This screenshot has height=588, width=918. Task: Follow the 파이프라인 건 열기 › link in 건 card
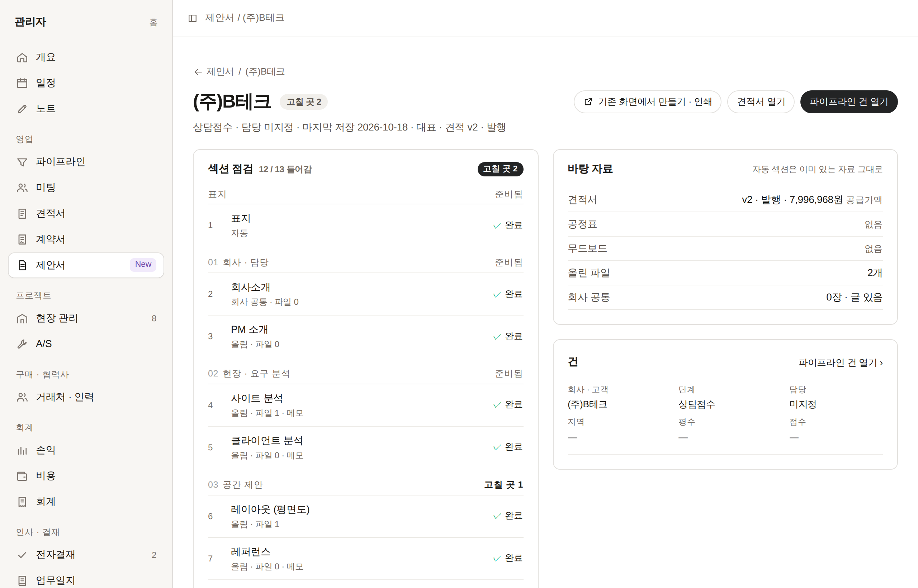pos(841,363)
